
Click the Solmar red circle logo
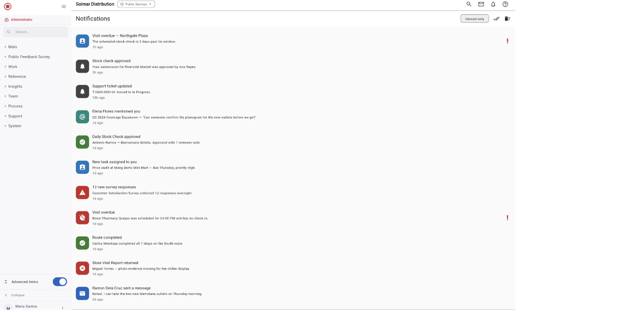pyautogui.click(x=7, y=6)
